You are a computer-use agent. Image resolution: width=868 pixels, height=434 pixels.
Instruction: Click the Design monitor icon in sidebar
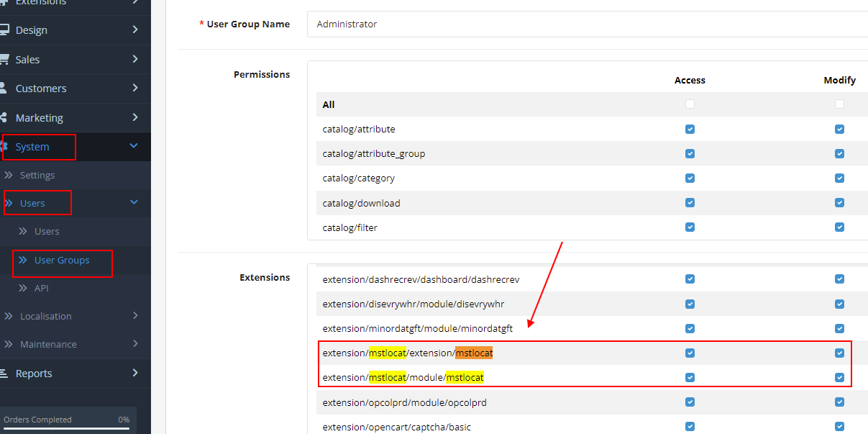[4, 30]
